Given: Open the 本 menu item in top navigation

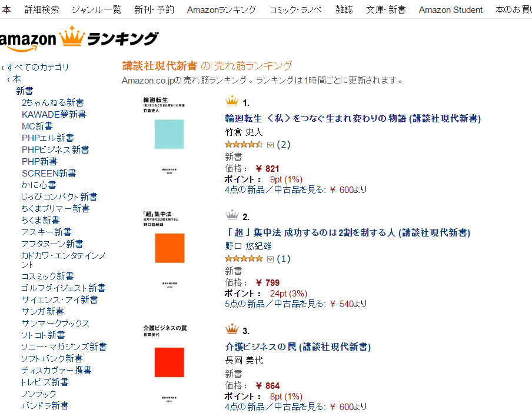Looking at the screenshot, I should pos(6,9).
